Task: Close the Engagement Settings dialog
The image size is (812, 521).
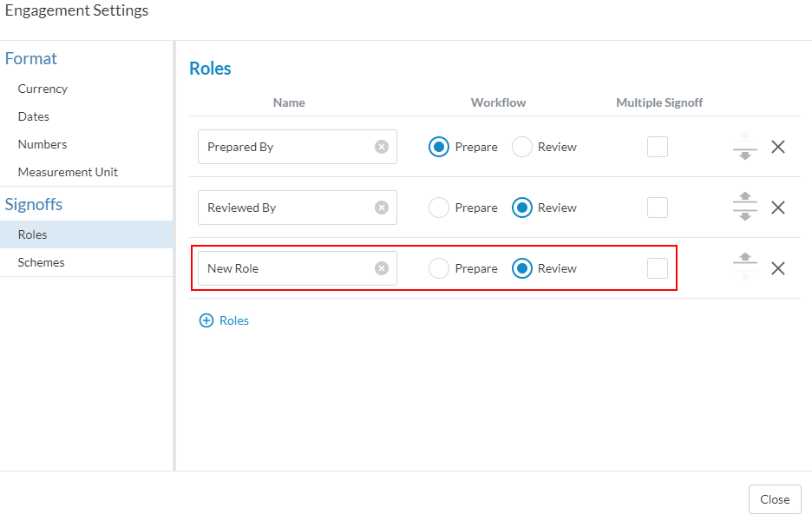Action: coord(774,499)
